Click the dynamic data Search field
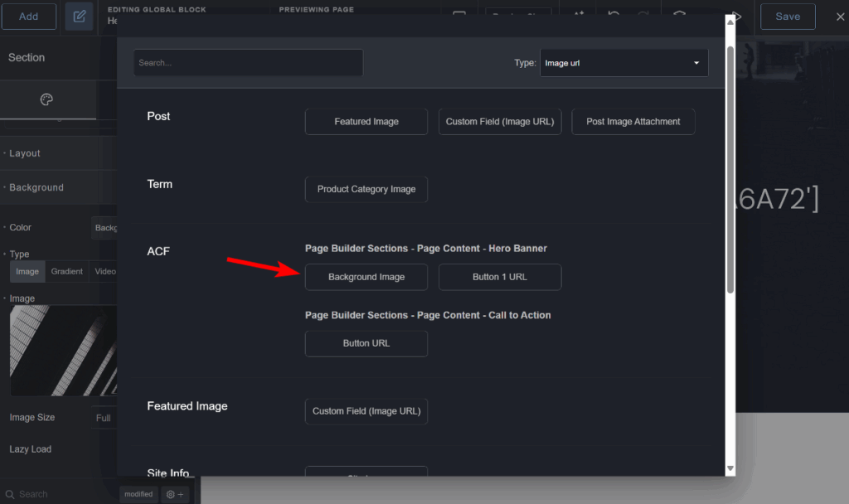Image resolution: width=849 pixels, height=504 pixels. (248, 63)
